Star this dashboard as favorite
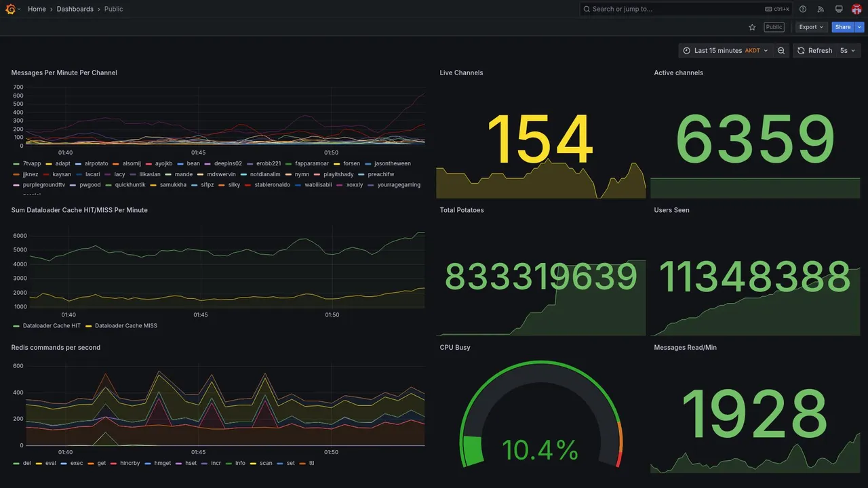The image size is (868, 488). [x=752, y=27]
